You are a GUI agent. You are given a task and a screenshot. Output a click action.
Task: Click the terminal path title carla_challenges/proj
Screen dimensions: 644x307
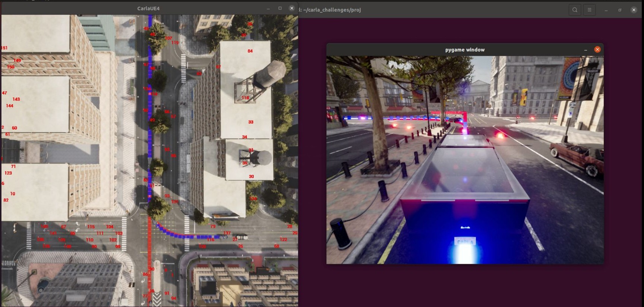(x=332, y=10)
